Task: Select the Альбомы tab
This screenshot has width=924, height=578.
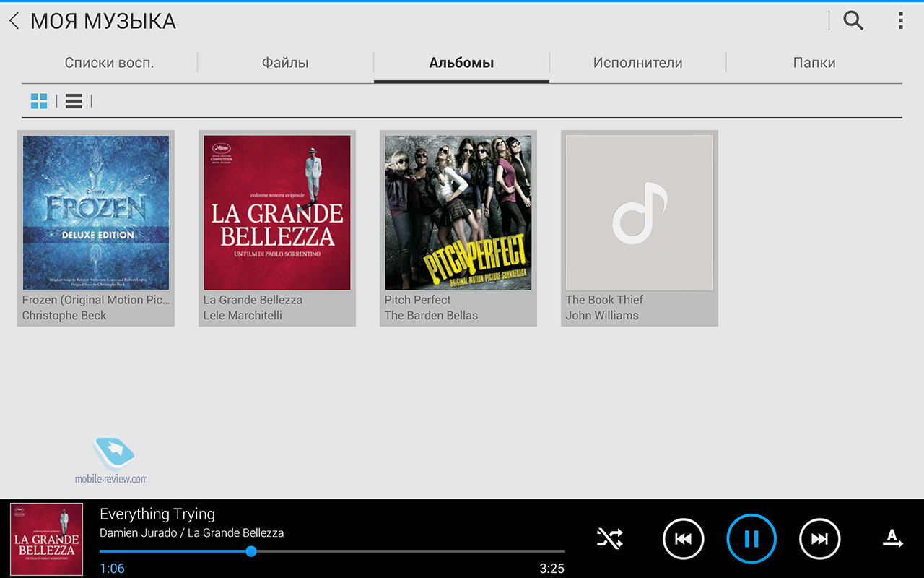Action: (461, 63)
